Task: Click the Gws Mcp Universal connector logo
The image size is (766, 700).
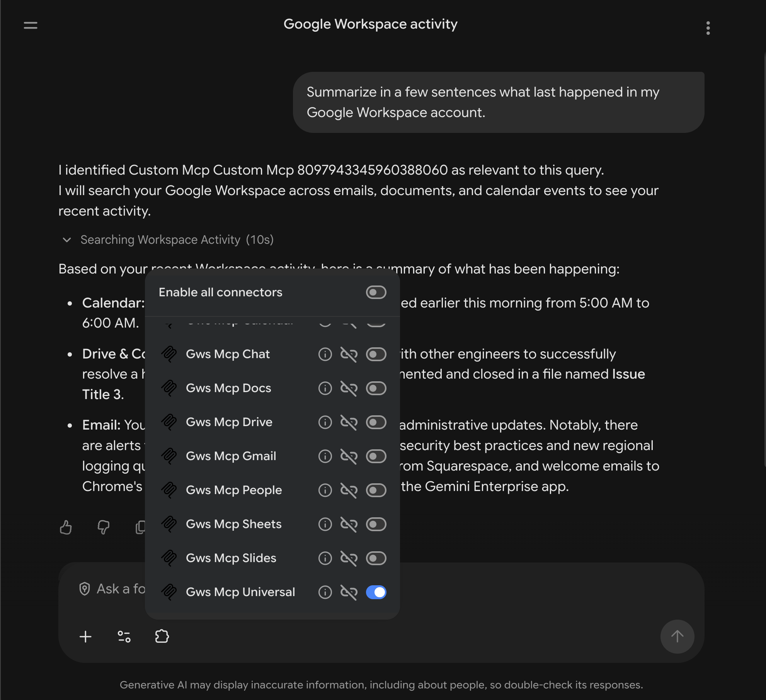Action: pyautogui.click(x=169, y=592)
